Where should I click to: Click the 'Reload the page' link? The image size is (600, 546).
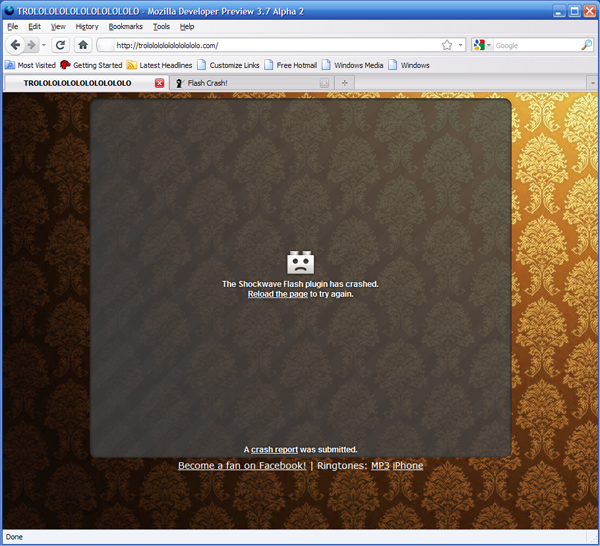coord(277,294)
